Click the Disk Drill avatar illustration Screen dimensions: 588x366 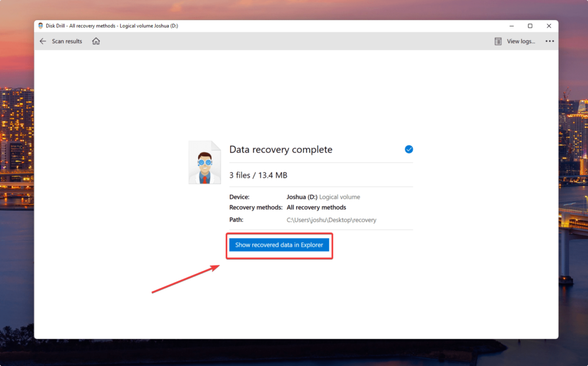(204, 163)
